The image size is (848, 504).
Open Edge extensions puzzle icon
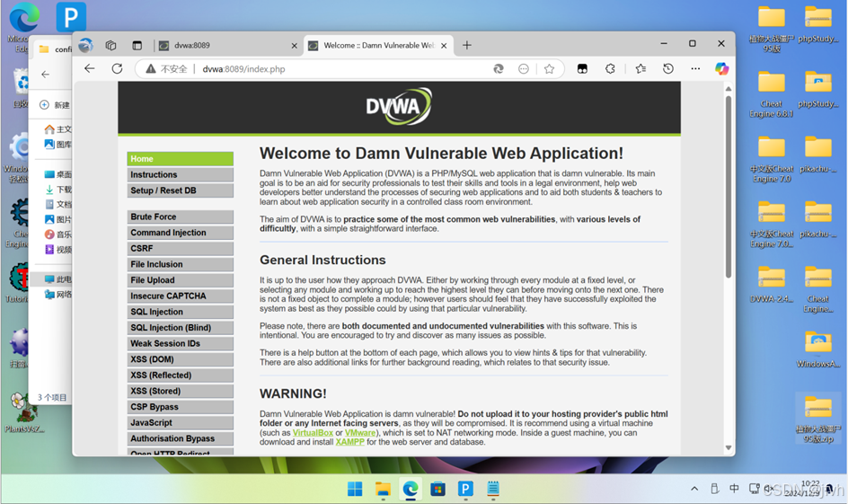click(610, 68)
